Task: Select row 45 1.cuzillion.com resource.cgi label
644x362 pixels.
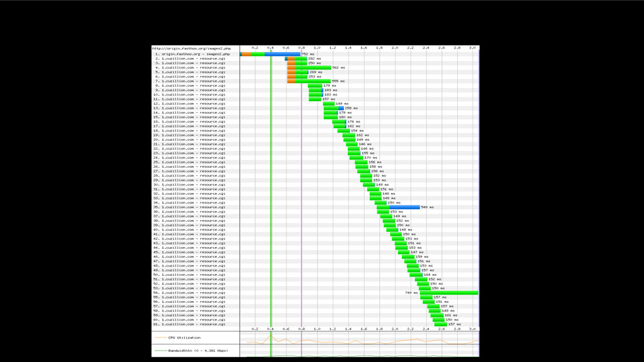Action: (x=190, y=253)
